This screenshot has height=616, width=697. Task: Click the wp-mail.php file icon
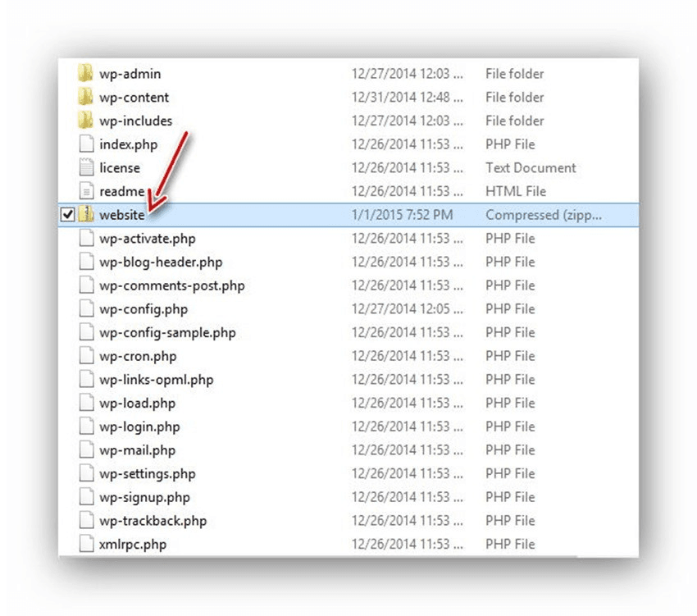click(x=86, y=450)
